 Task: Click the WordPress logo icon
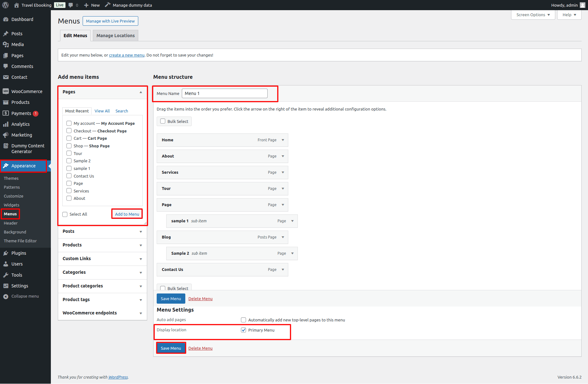[5, 5]
